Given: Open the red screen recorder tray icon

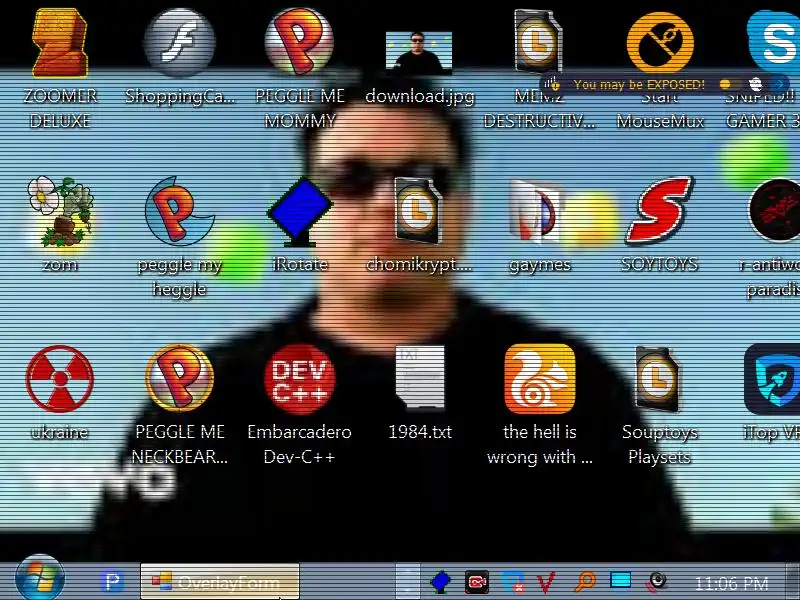Looking at the screenshot, I should 477,582.
